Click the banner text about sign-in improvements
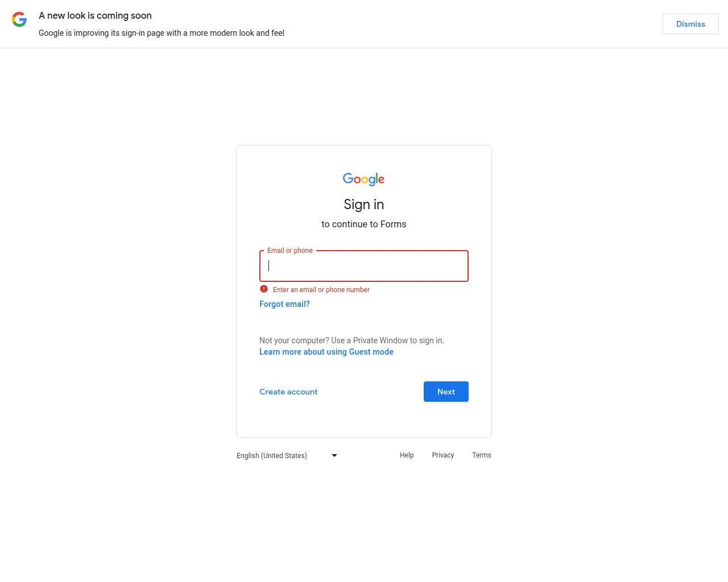Image resolution: width=728 pixels, height=582 pixels. coord(162,33)
